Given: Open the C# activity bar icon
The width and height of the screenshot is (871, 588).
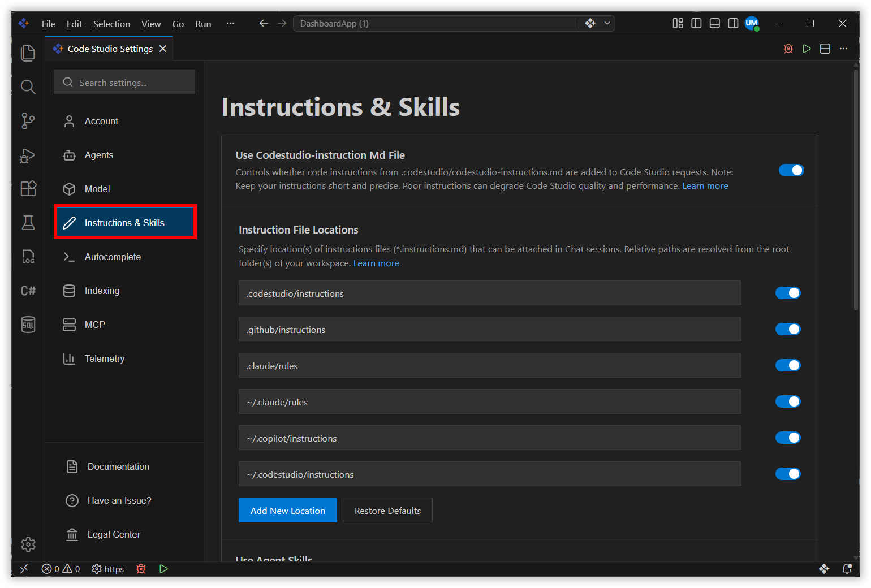Looking at the screenshot, I should [28, 291].
